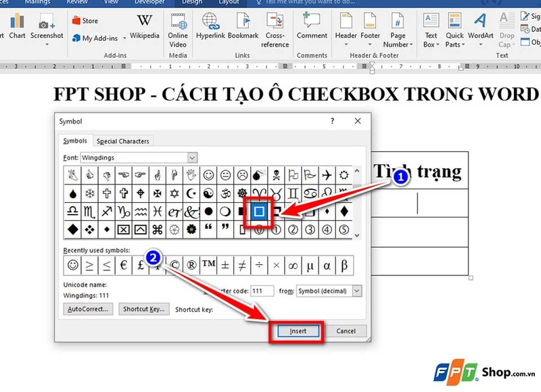This screenshot has width=541, height=392.
Task: Pick the infinity sign in recent symbols
Action: [293, 265]
